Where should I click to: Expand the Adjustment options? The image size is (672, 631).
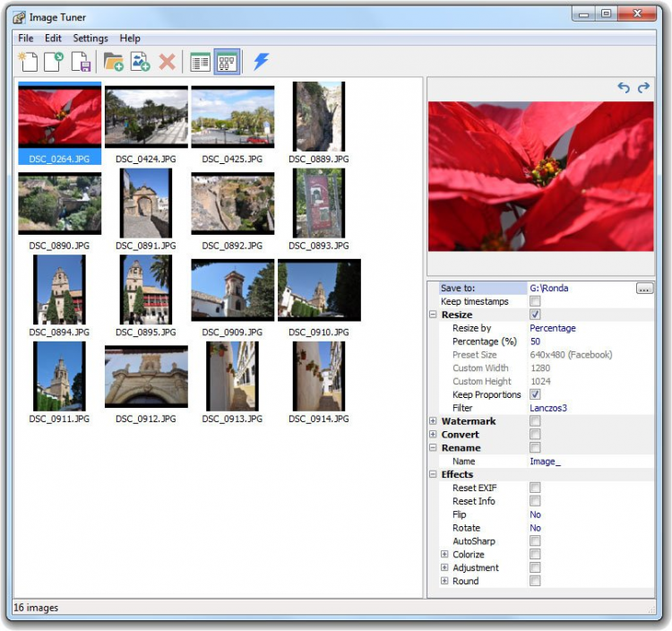444,567
